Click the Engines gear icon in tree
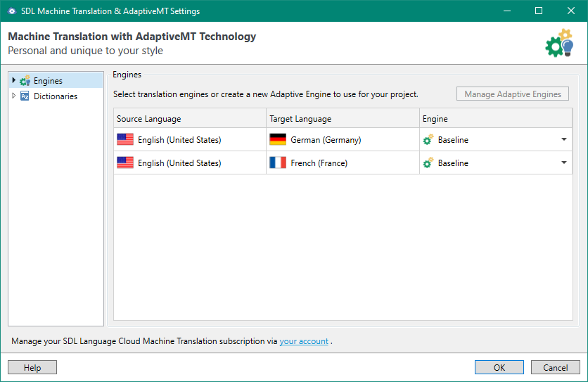 click(x=25, y=81)
